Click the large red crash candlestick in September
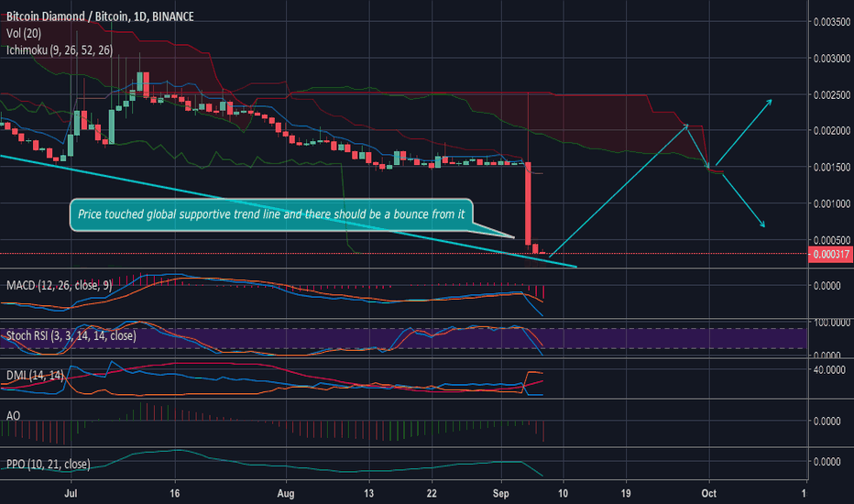854x504 pixels. point(528,203)
